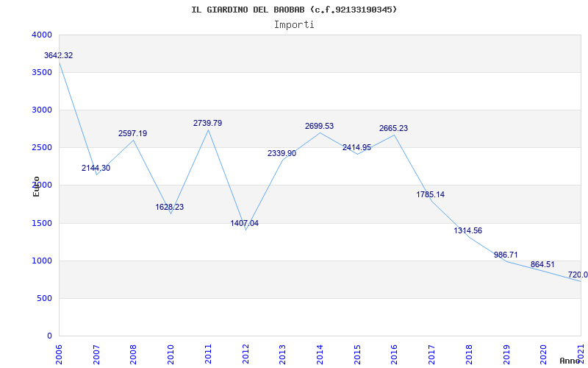Image resolution: width=588 pixels, height=368 pixels.
Task: Click the 1314.56 data label
Action: [x=468, y=230]
